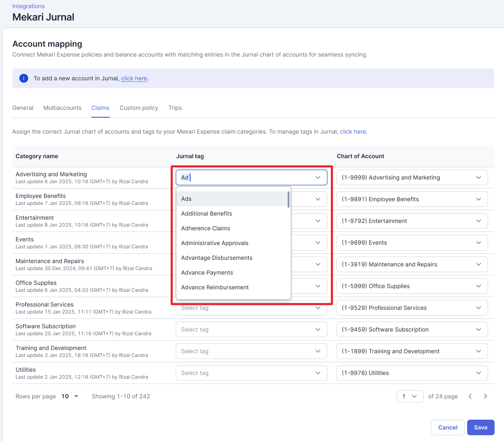Viewport: 504px width, 443px height.
Task: Change rows per page dropdown
Action: [x=70, y=396]
